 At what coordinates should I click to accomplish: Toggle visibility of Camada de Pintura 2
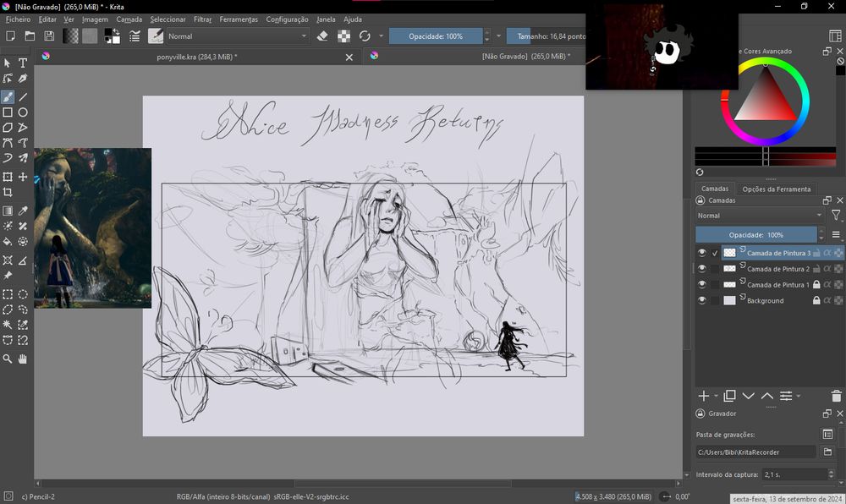click(701, 269)
